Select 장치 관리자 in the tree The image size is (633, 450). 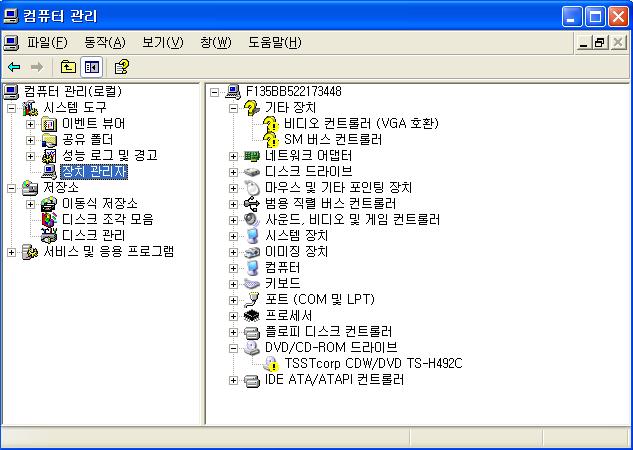pyautogui.click(x=94, y=172)
